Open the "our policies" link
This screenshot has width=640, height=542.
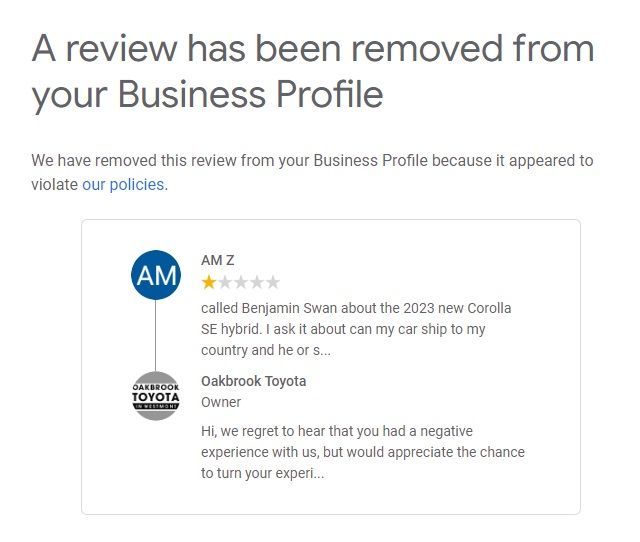123,185
